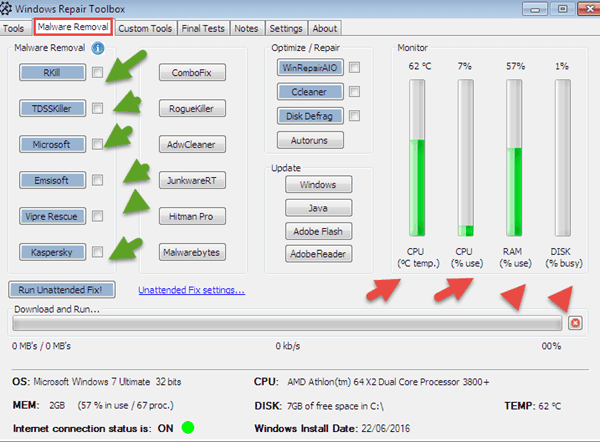The width and height of the screenshot is (600, 442).
Task: Open Autoruns
Action: tap(310, 140)
